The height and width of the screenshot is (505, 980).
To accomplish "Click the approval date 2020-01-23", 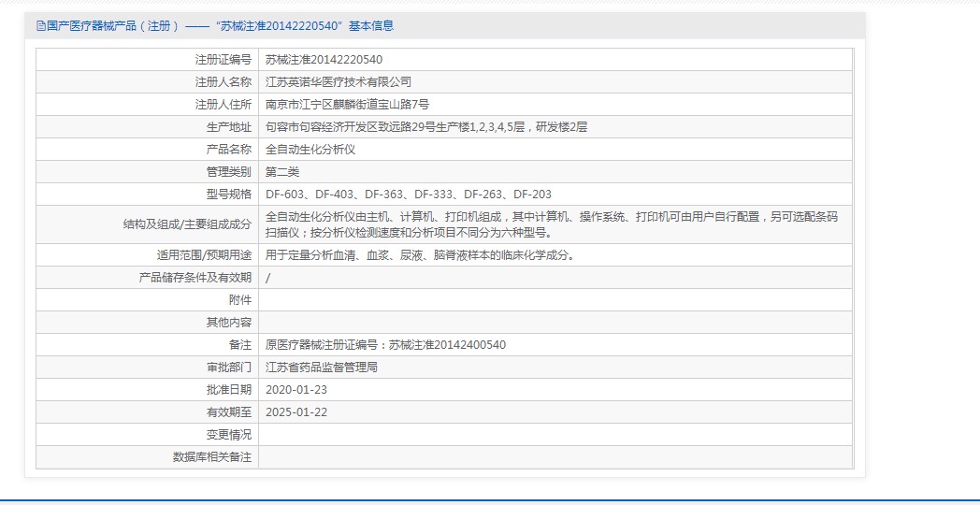I will click(x=296, y=391).
